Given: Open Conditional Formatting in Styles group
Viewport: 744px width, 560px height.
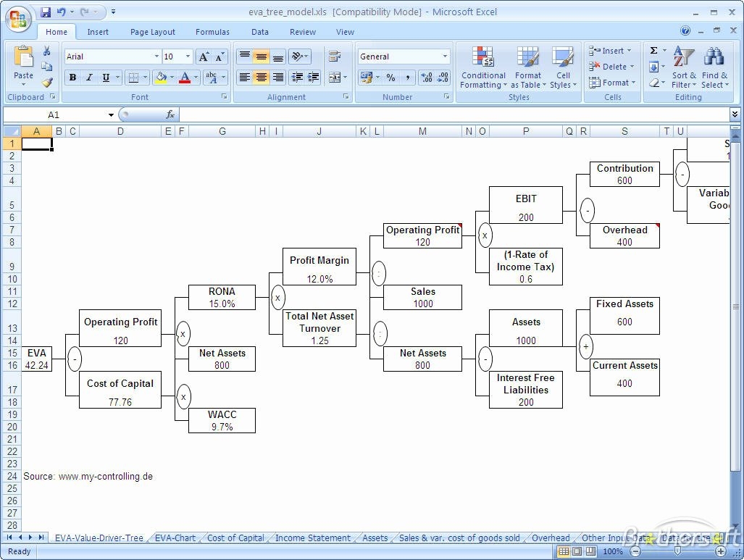Looking at the screenshot, I should pyautogui.click(x=483, y=68).
